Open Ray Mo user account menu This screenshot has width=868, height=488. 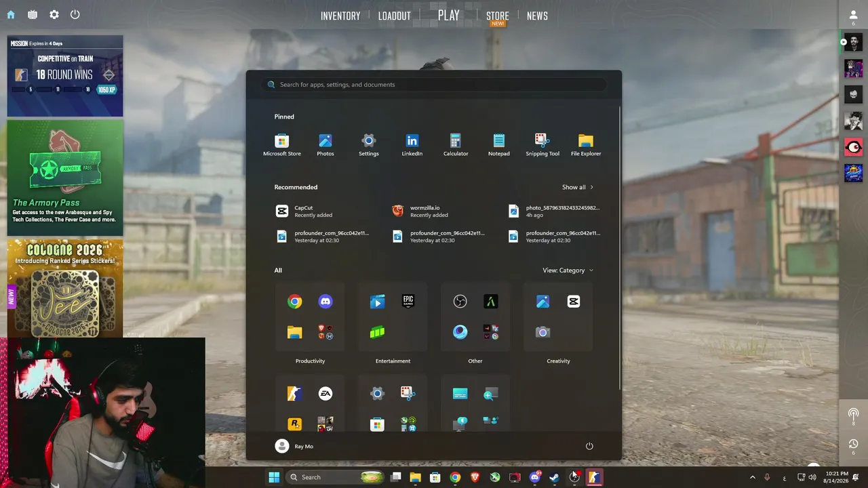coord(294,446)
